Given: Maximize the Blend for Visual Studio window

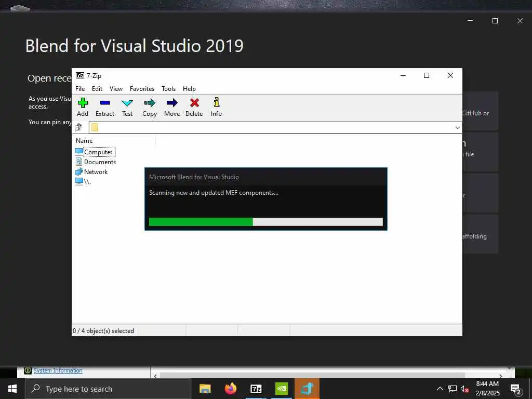Looking at the screenshot, I should (x=495, y=21).
